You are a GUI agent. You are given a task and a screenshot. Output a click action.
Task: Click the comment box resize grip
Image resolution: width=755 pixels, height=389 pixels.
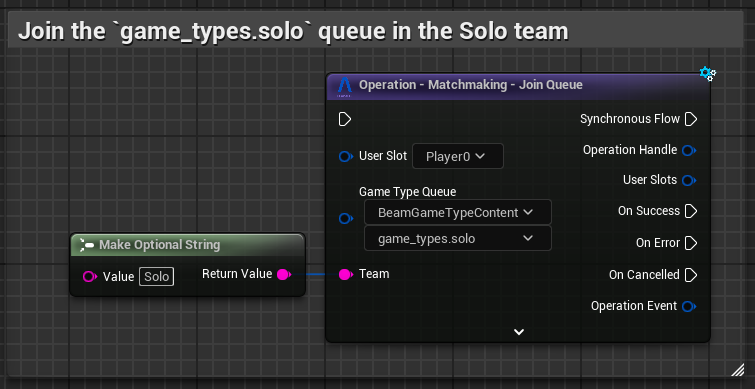[x=737, y=370]
